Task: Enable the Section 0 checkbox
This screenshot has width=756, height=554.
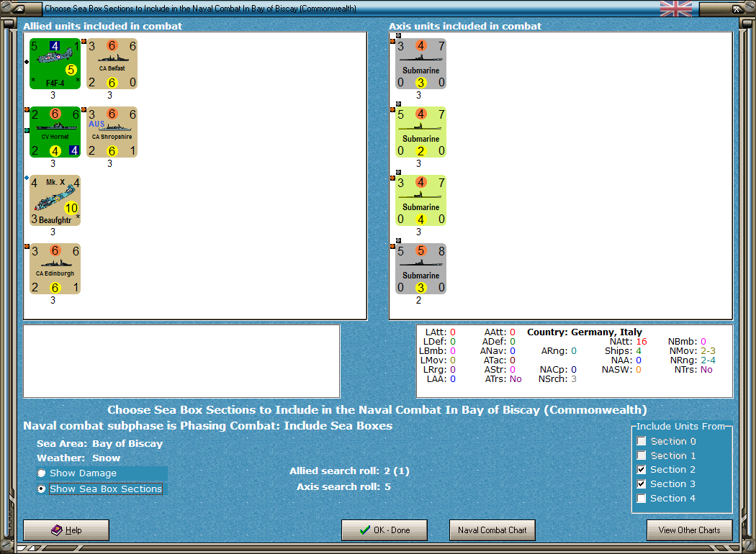Action: point(642,441)
